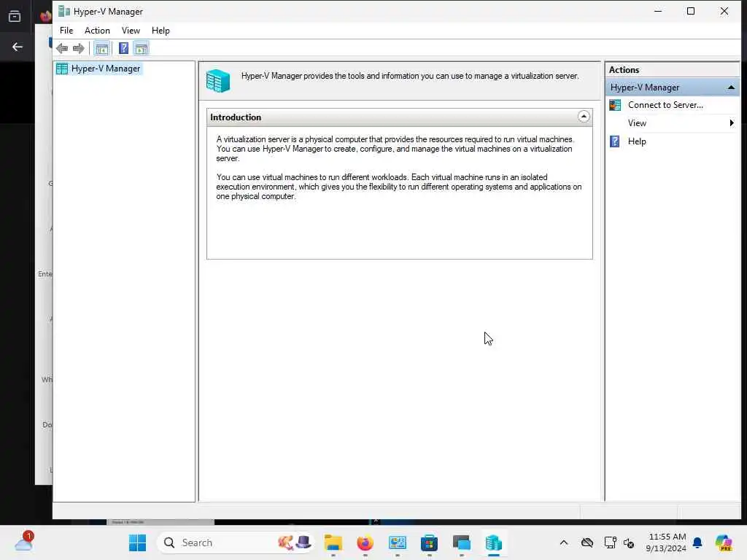Click Connect to Server action
747x560 pixels.
(x=665, y=105)
